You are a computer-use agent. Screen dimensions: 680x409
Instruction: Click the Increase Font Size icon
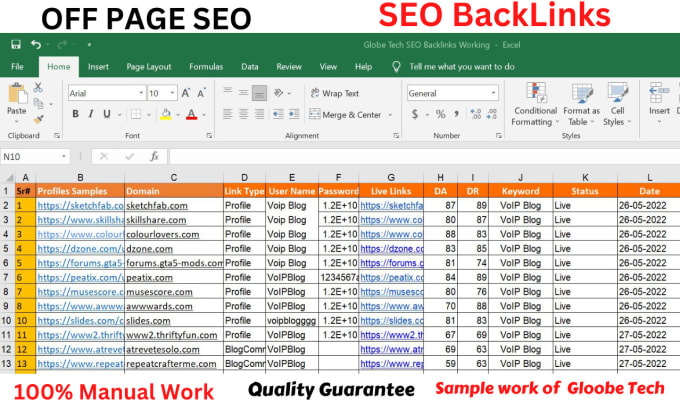click(x=186, y=93)
